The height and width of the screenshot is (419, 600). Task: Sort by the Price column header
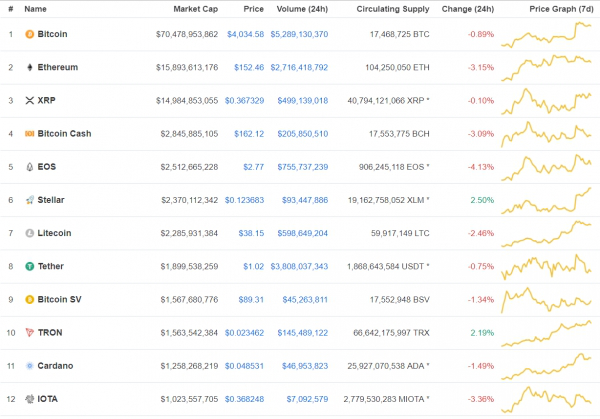254,9
